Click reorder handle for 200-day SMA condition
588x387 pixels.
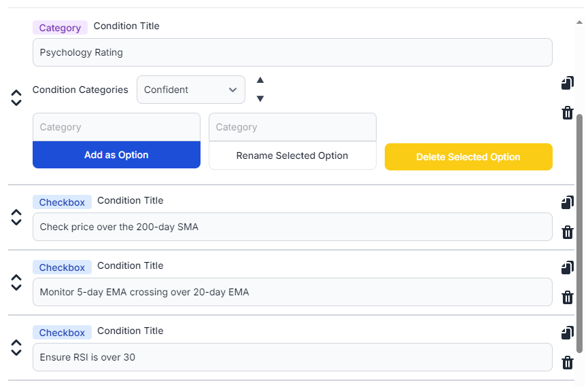pos(17,217)
